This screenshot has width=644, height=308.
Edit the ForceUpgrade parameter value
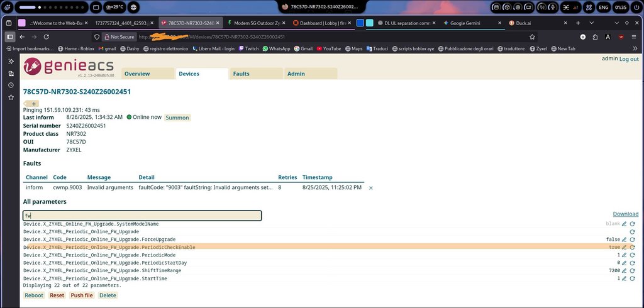click(x=625, y=239)
